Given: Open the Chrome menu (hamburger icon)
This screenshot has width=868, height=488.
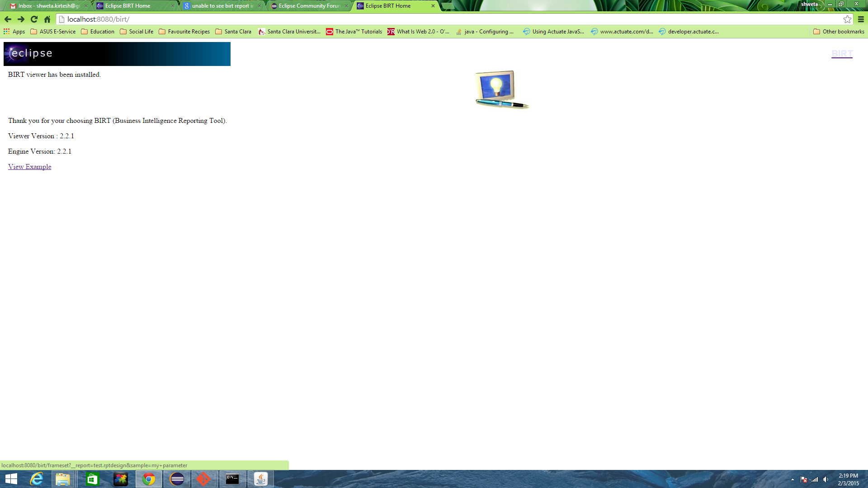Looking at the screenshot, I should click(x=861, y=19).
